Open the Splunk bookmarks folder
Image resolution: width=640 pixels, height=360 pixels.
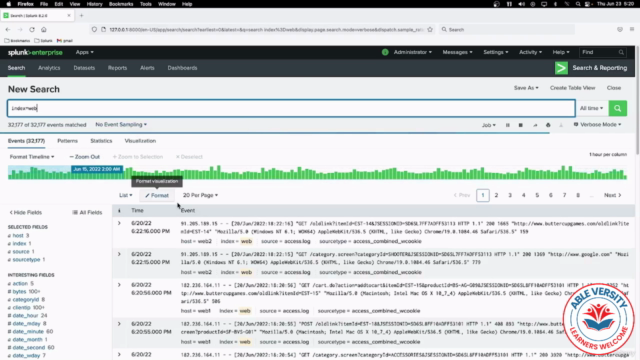[43, 41]
